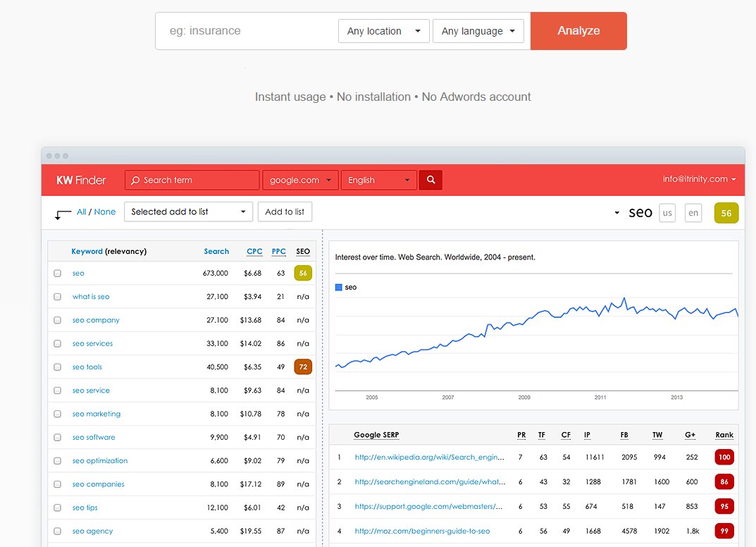Click the CPC value $19.55
The height and width of the screenshot is (547, 756).
251,531
